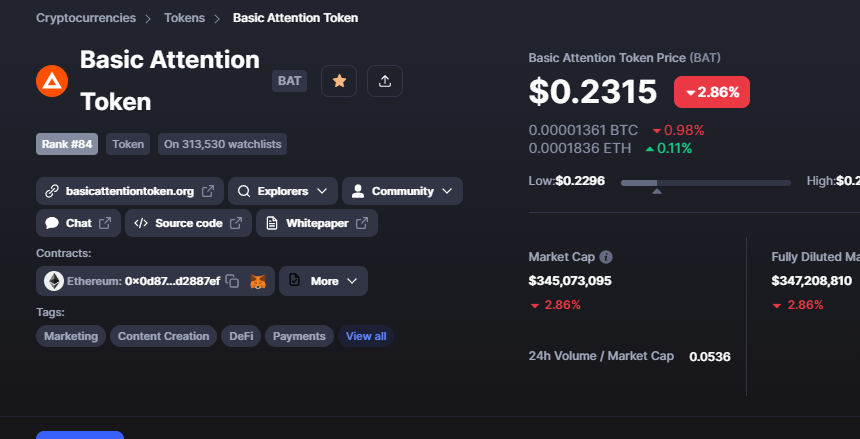860x439 pixels.
Task: Select the Marketing tag
Action: click(71, 336)
